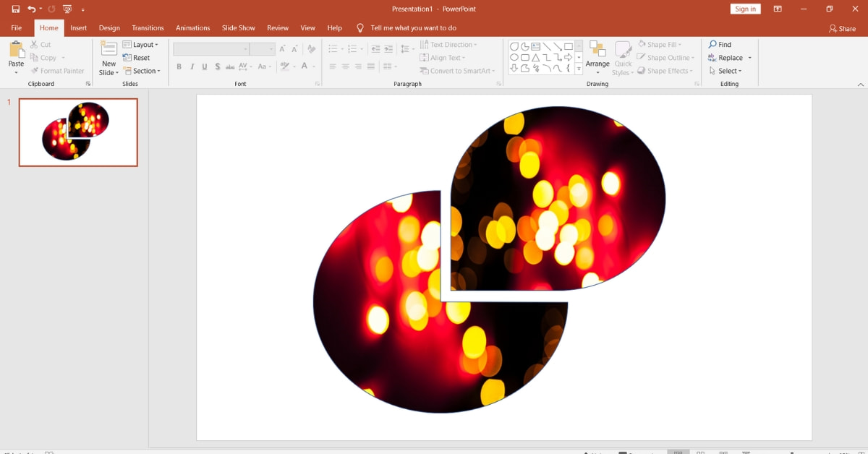Open the font size combo box
Viewport: 868px width, 454px height.
263,49
